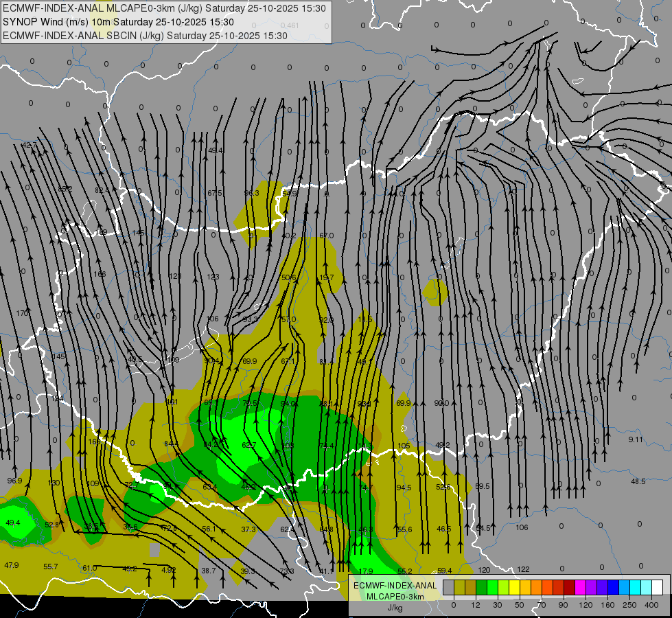Click map value '59.5'
Image resolution: width=672 pixels, height=618 pixels.
tap(482, 486)
